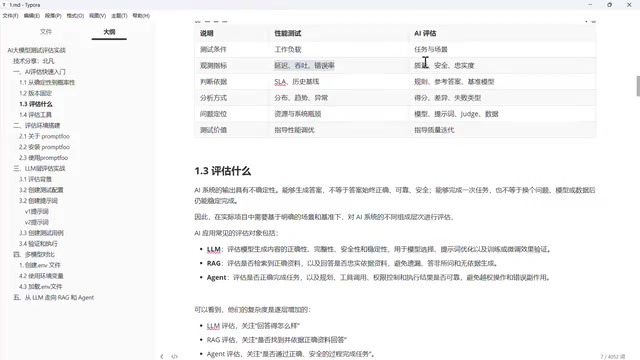Click the 指导质量迭代 table cell
Viewport: 640px width, 360px height.
[502, 130]
